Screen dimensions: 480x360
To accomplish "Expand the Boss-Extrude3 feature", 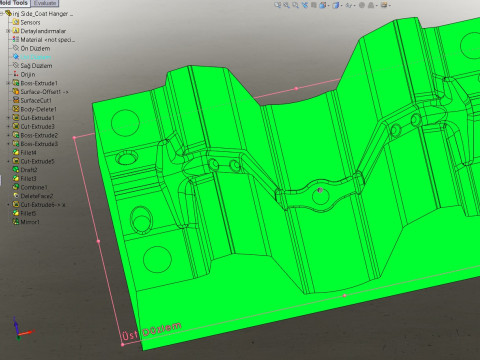I will coord(8,144).
